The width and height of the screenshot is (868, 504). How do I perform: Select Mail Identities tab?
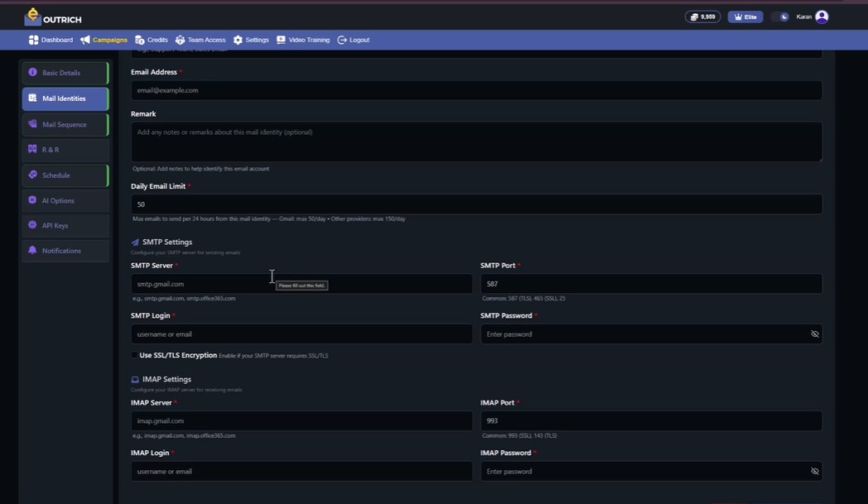coord(65,98)
